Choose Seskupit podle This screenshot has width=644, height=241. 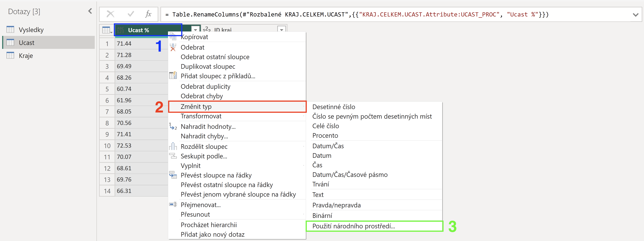tap(237, 156)
